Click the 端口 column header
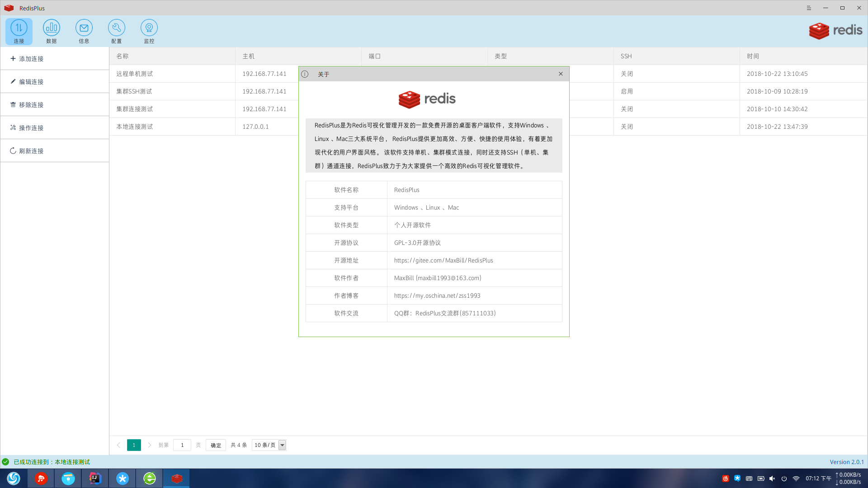This screenshot has height=488, width=868. click(425, 56)
